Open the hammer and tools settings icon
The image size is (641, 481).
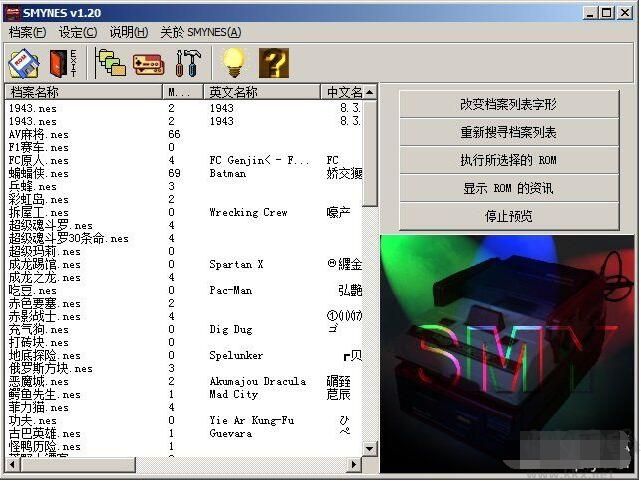click(188, 63)
